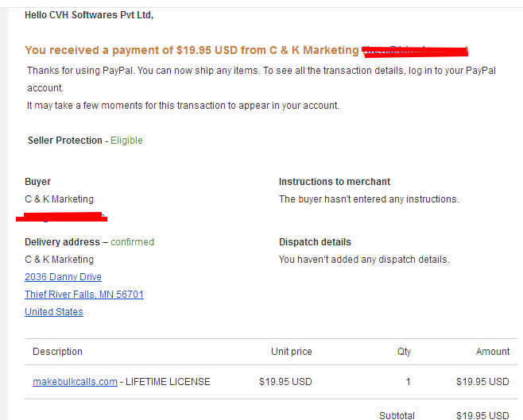Click the Amount column header
The width and height of the screenshot is (523, 420).
(x=493, y=352)
